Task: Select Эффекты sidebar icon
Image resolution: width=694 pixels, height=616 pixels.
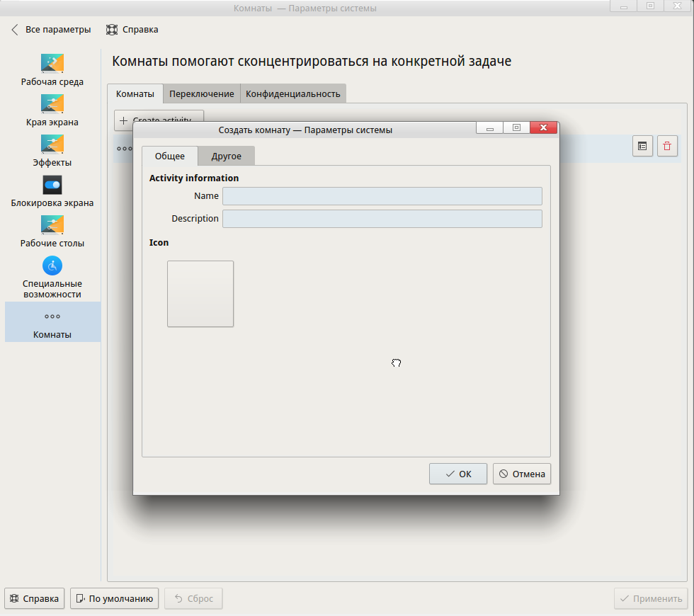Action: click(x=52, y=144)
